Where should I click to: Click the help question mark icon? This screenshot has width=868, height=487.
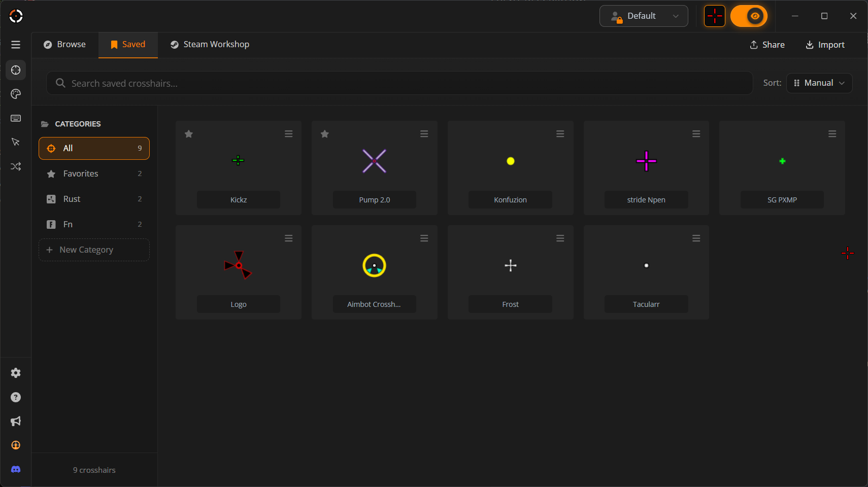16,397
